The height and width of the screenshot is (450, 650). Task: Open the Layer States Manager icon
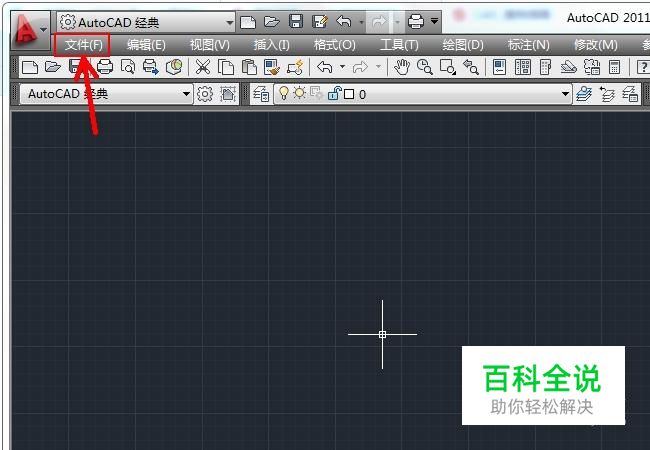630,94
